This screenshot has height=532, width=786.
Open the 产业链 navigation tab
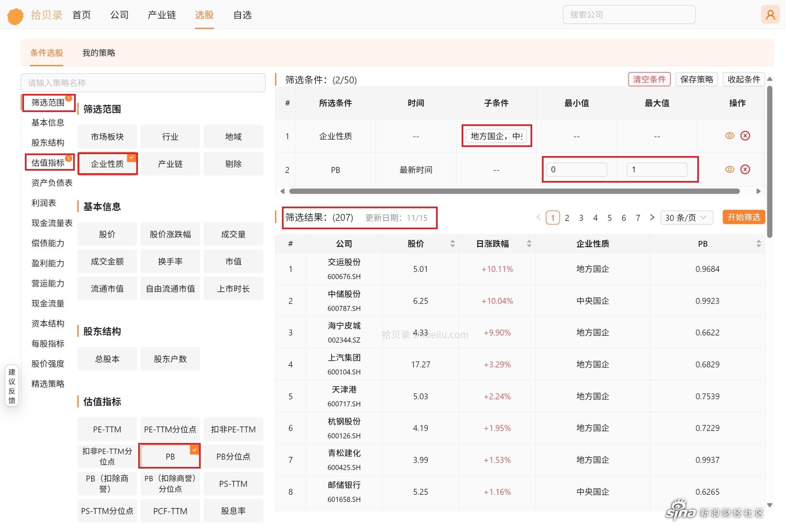tap(162, 15)
